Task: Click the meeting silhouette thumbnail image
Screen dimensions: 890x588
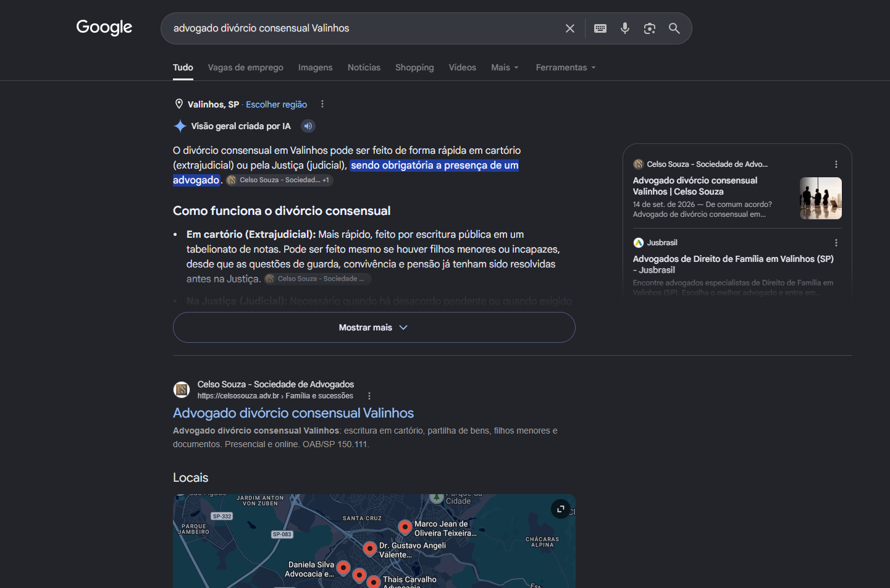Action: point(821,198)
